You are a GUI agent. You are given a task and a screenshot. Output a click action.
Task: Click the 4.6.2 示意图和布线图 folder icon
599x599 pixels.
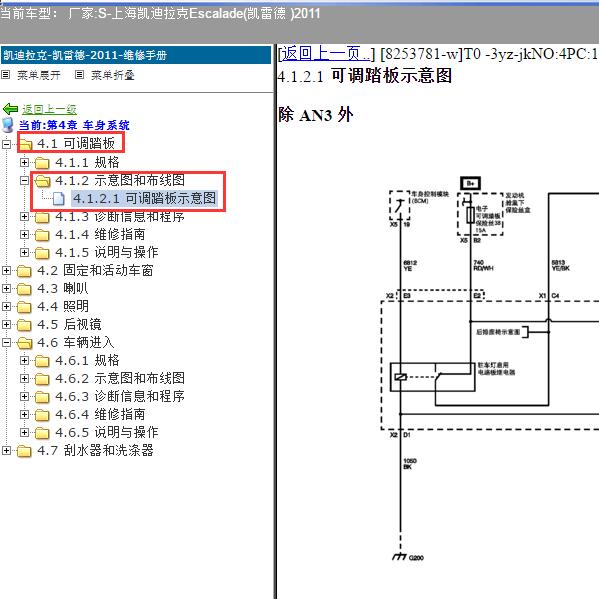point(42,379)
